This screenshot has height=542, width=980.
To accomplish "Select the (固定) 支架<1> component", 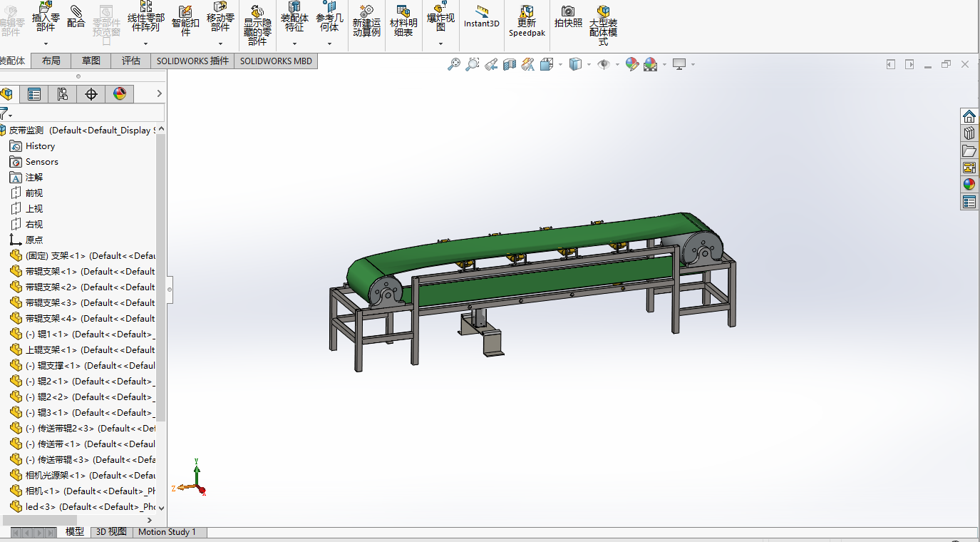I will coord(83,256).
